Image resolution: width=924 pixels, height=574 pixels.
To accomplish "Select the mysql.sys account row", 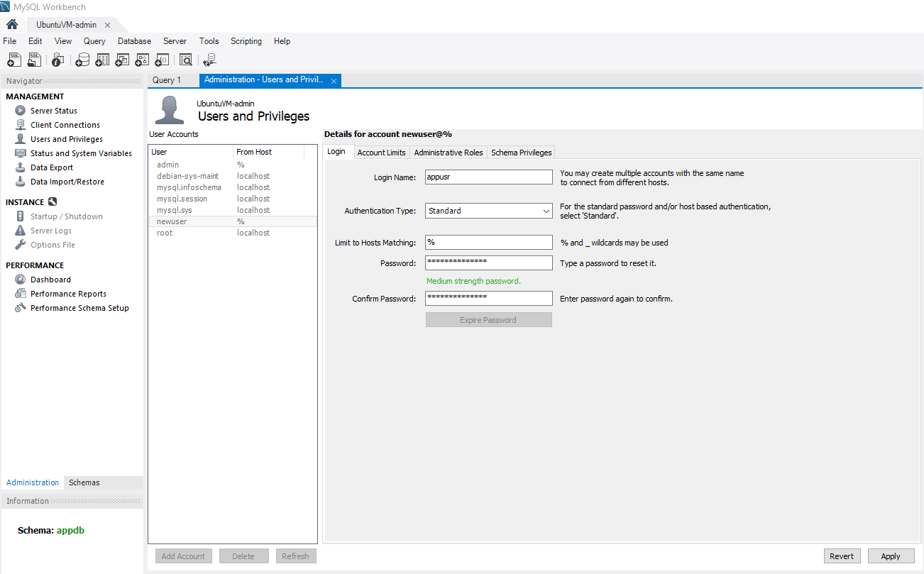I will click(233, 210).
